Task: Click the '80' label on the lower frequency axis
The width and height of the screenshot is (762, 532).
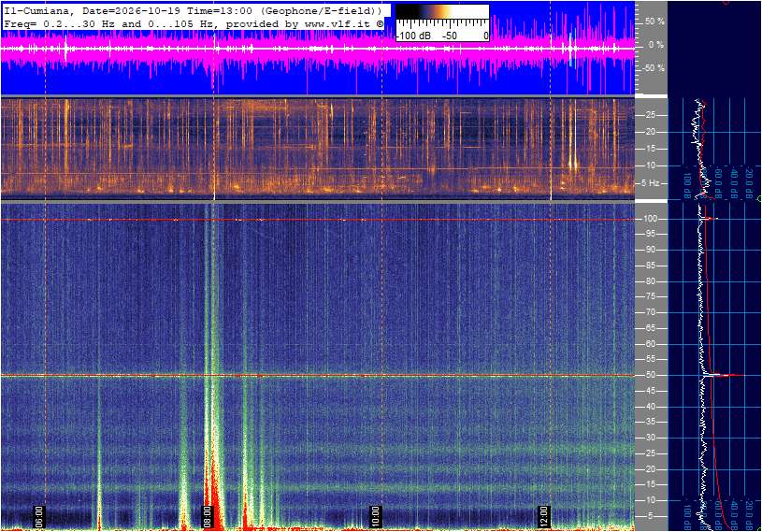Action: pyautogui.click(x=650, y=281)
